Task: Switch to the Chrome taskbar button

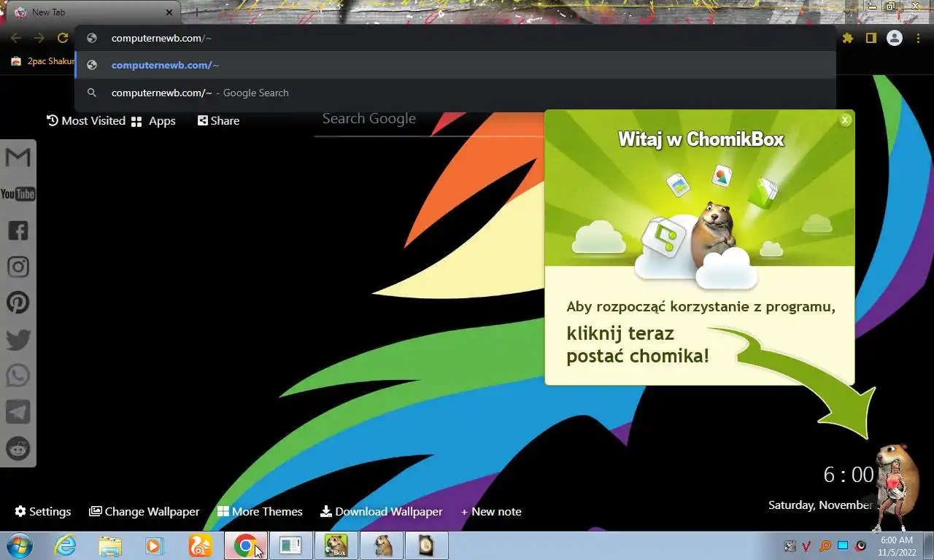Action: coord(245,545)
